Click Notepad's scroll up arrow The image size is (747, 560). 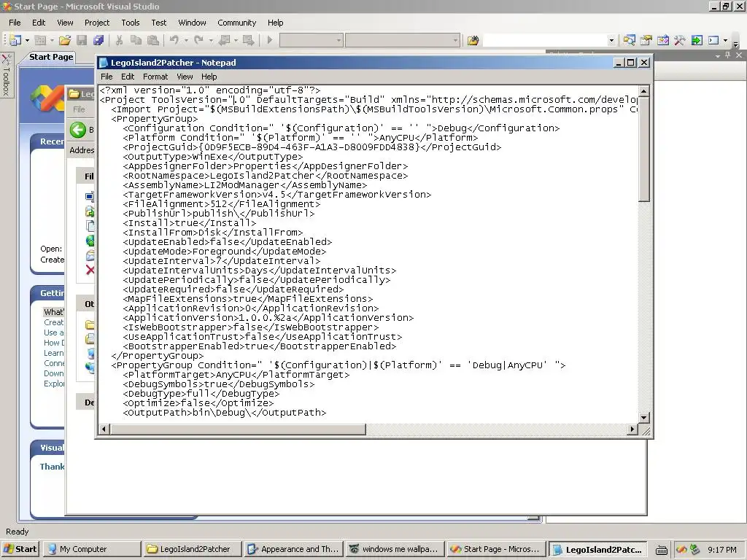pyautogui.click(x=644, y=91)
